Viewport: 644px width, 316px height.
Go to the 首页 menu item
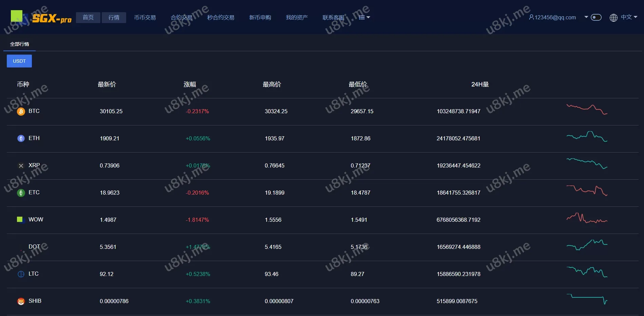(88, 17)
